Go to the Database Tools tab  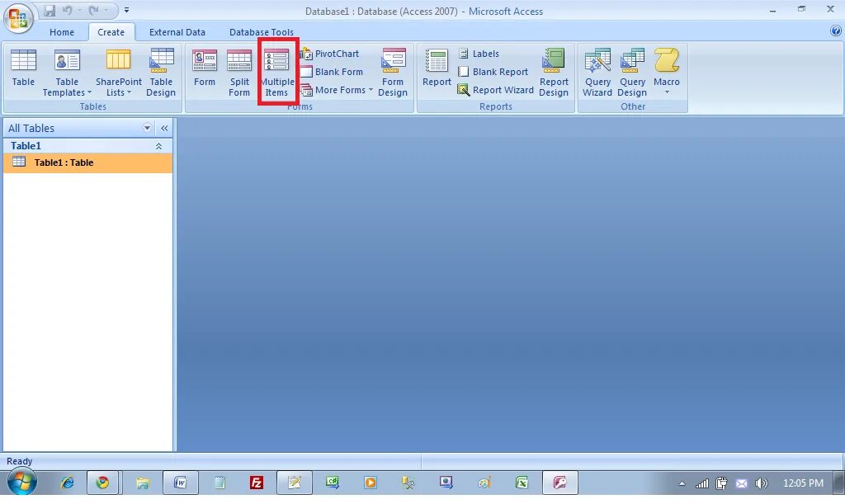tap(262, 32)
